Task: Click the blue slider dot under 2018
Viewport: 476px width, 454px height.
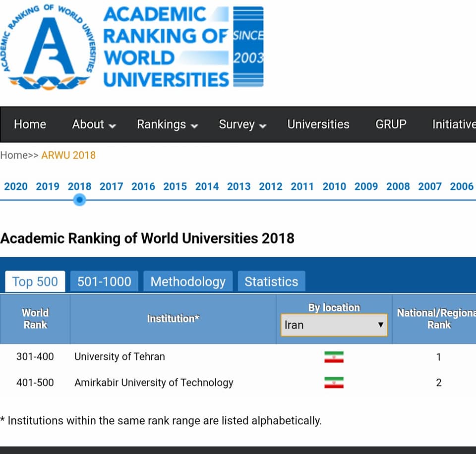Action: [79, 200]
